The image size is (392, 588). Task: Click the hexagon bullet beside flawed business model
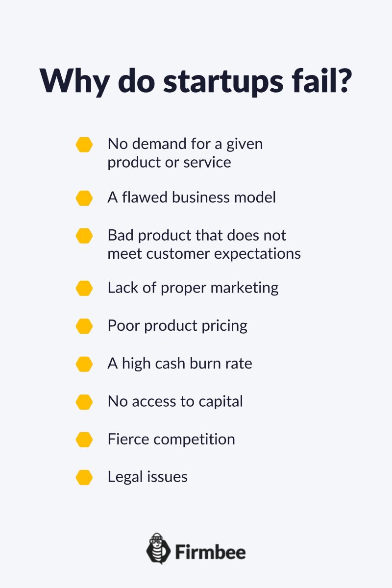click(84, 198)
